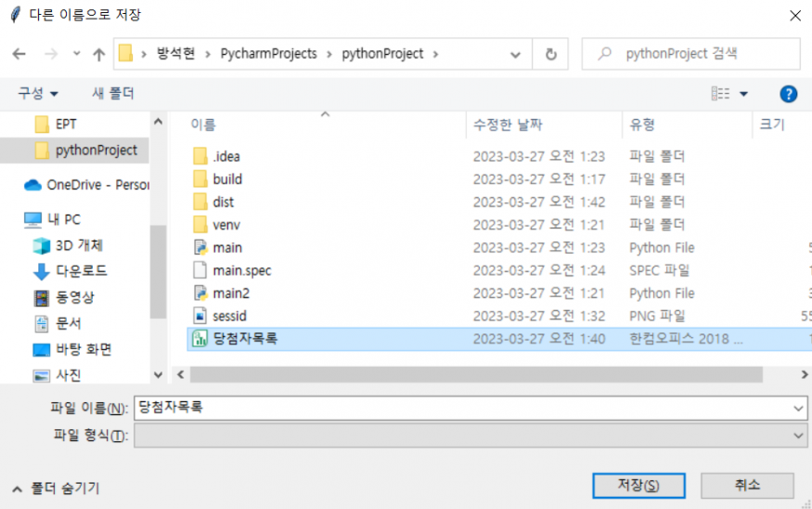
Task: Click the 취소 button
Action: click(747, 485)
